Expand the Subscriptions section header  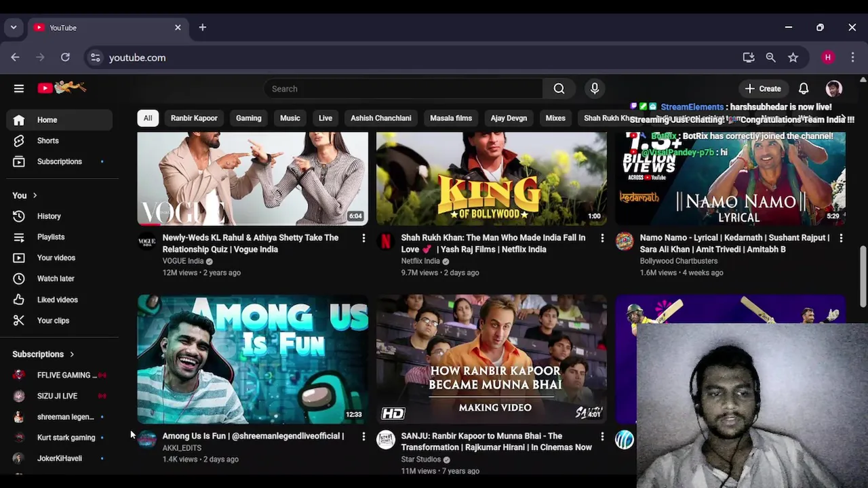click(x=43, y=354)
